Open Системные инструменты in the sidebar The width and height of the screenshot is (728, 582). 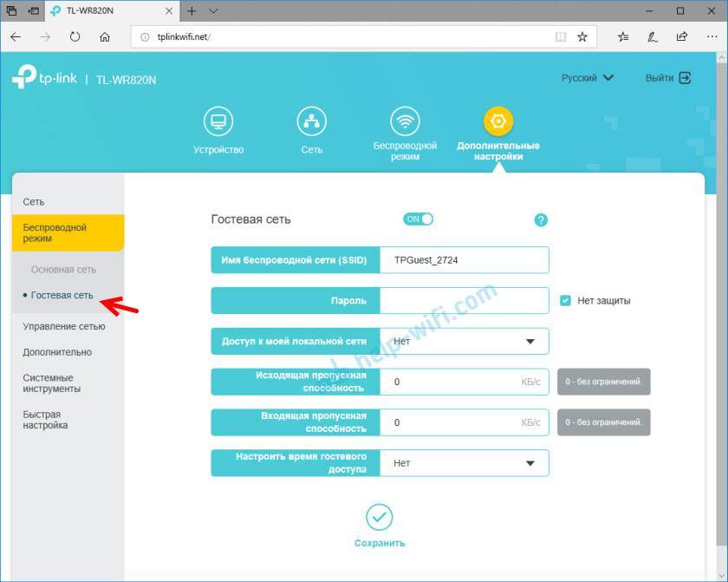(51, 383)
